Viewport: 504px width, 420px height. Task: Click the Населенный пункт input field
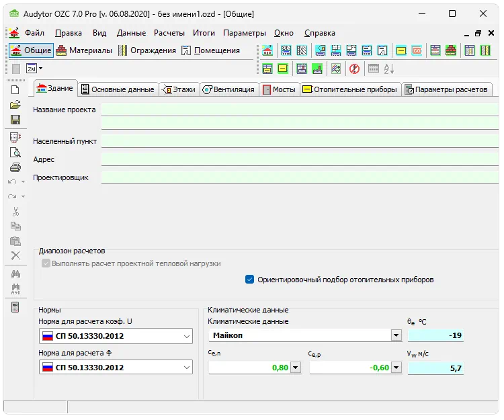(x=300, y=141)
